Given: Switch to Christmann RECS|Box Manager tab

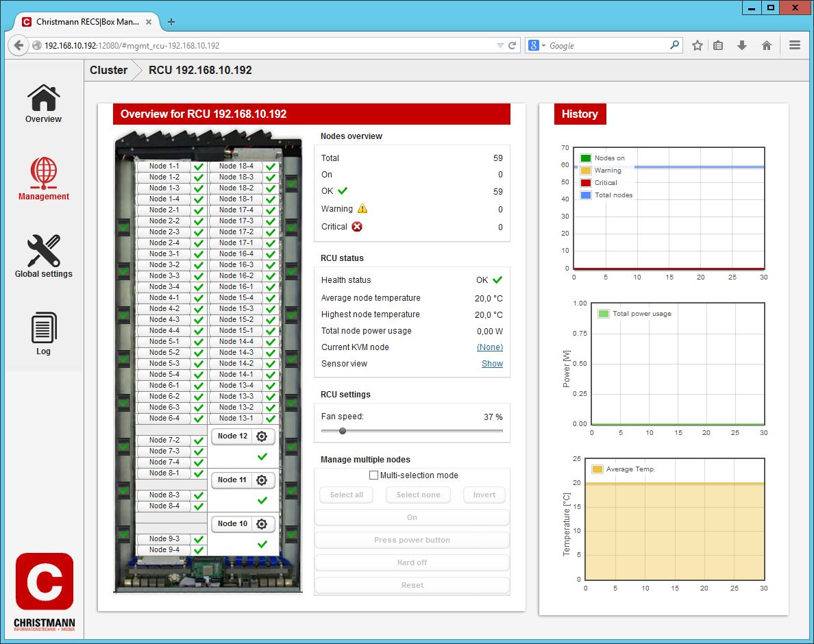Looking at the screenshot, I should 86,22.
